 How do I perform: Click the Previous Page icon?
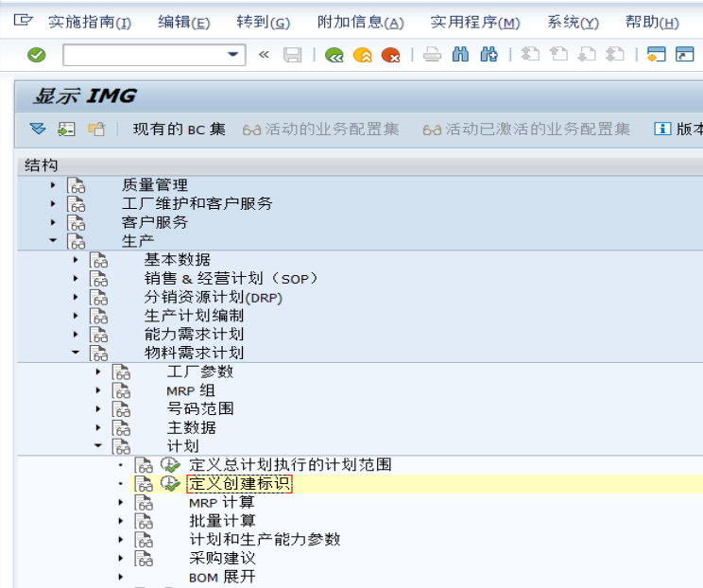click(x=558, y=55)
